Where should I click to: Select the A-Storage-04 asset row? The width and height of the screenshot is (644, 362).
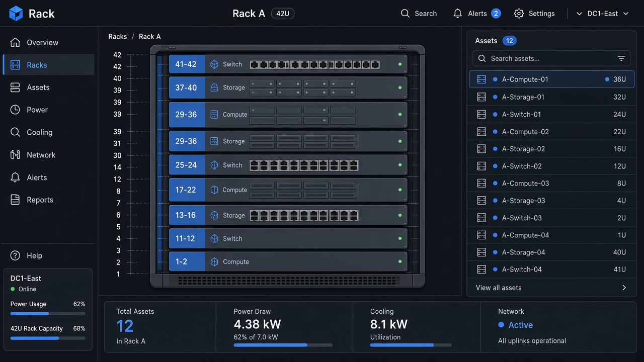[x=551, y=252]
